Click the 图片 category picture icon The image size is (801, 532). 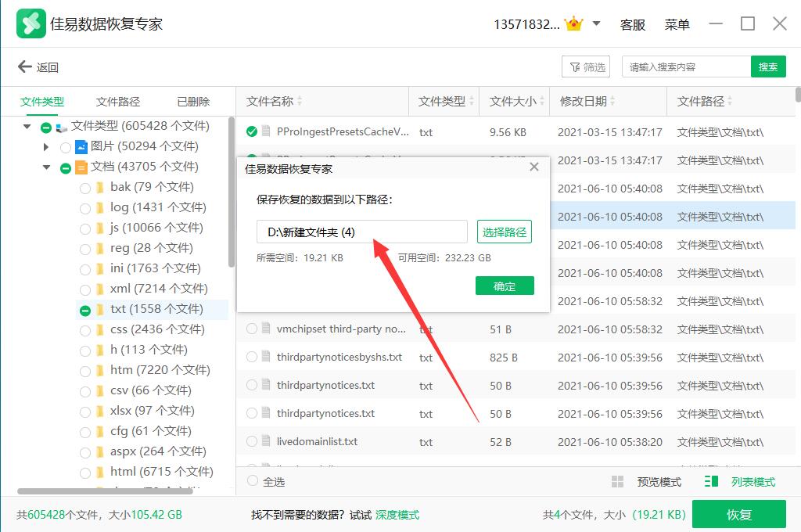81,146
